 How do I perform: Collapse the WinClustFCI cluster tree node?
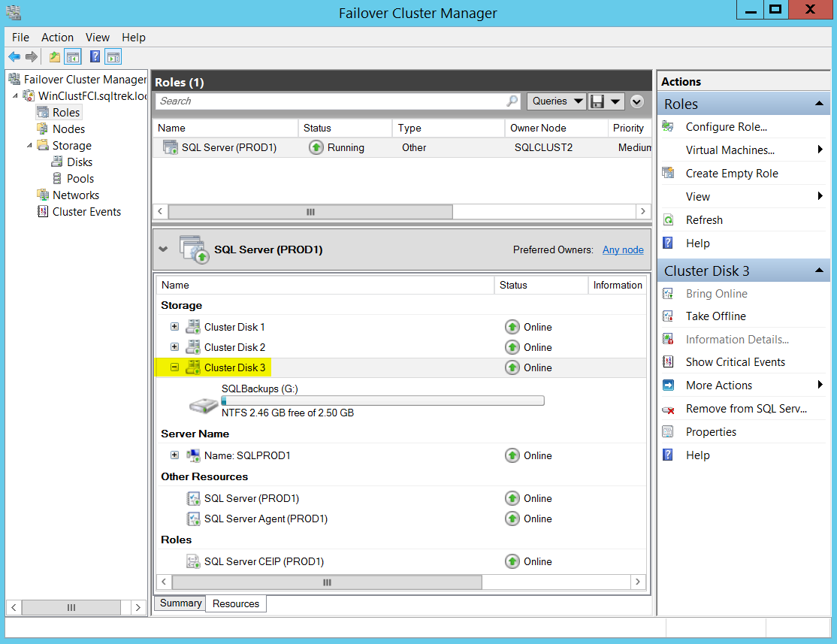click(x=16, y=96)
